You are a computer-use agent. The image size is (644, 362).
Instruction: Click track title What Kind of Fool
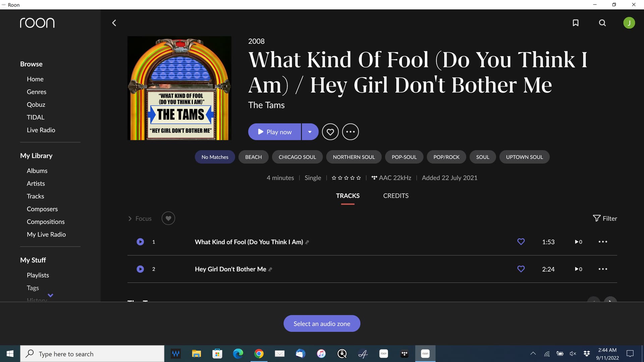pos(249,242)
